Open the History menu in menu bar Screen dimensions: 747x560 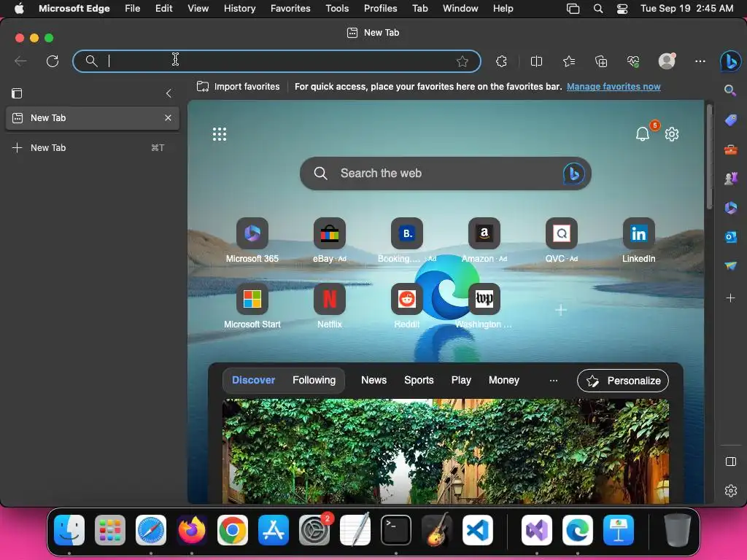(239, 9)
